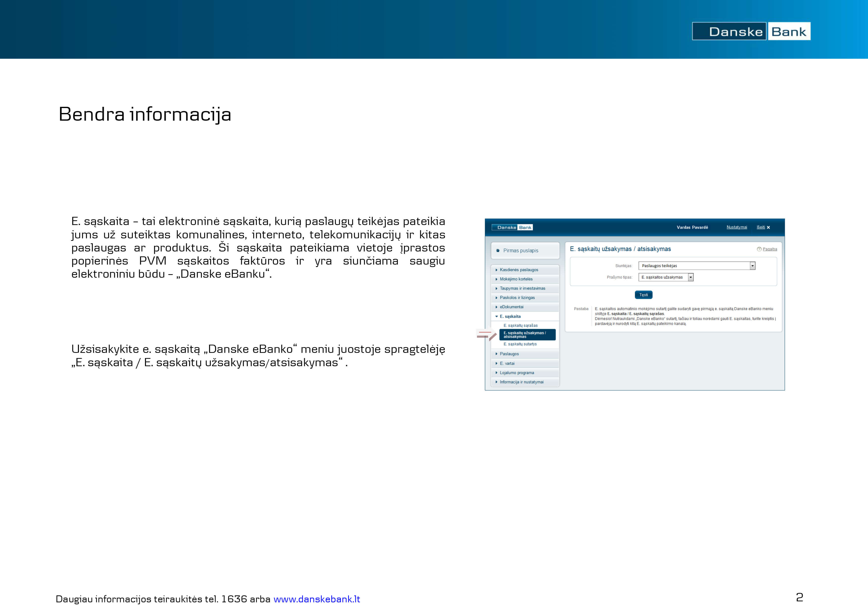The width and height of the screenshot is (868, 608).
Task: Click the Bendra informacija heading
Action: (145, 114)
